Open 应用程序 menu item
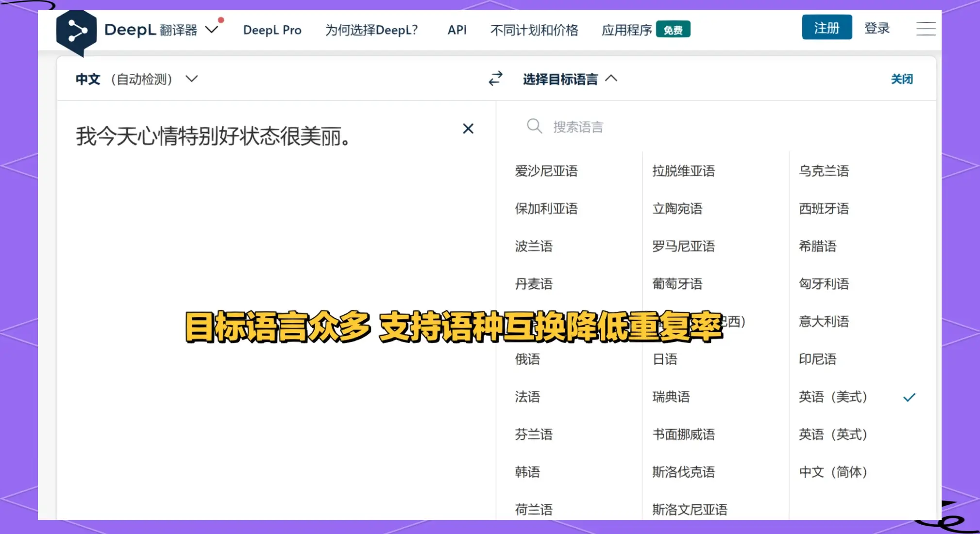Image resolution: width=980 pixels, height=534 pixels. 626,30
